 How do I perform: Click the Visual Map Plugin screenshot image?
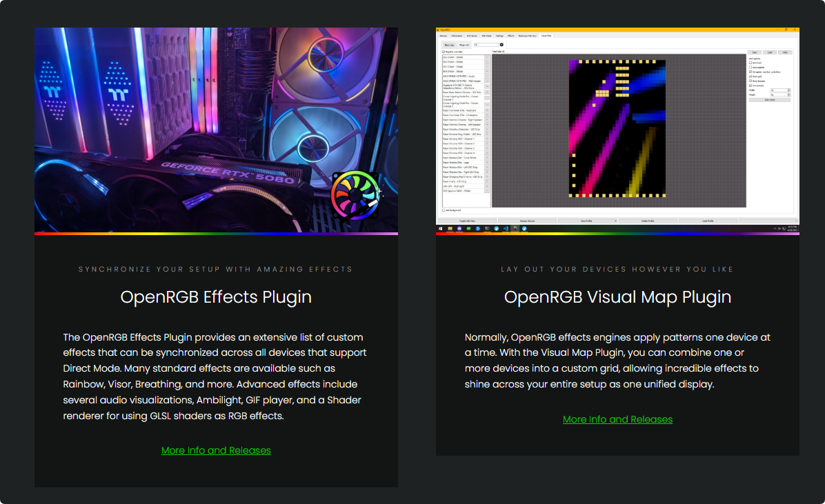coord(617,131)
